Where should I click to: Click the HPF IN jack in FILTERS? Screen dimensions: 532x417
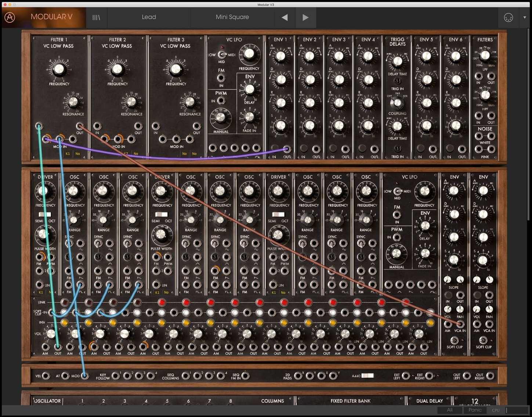[478, 116]
